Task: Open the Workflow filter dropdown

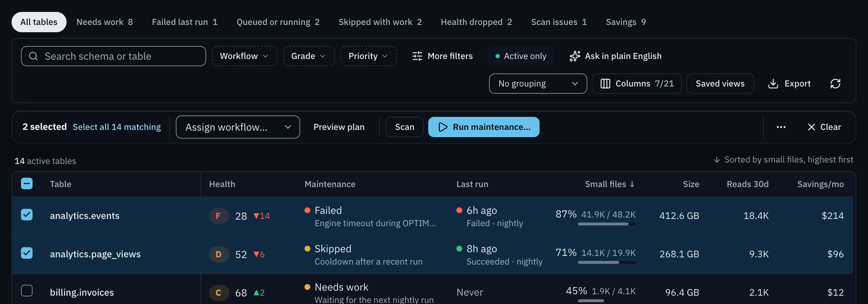Action: coord(244,56)
